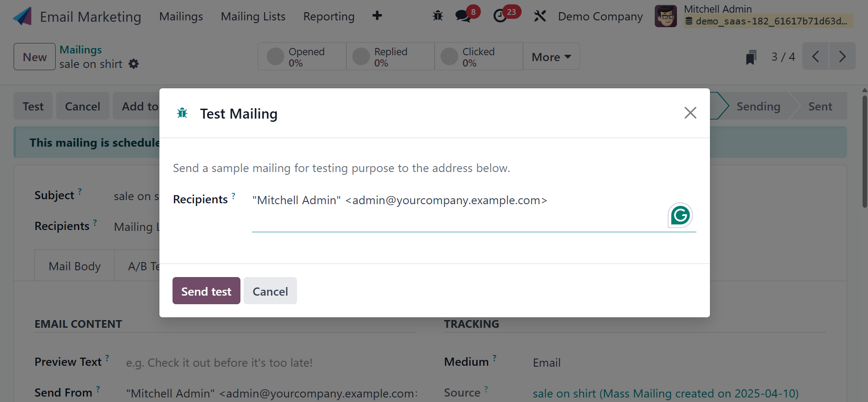Click the bookmark icon near record pager
Screen dimensions: 868x402
[x=751, y=57]
